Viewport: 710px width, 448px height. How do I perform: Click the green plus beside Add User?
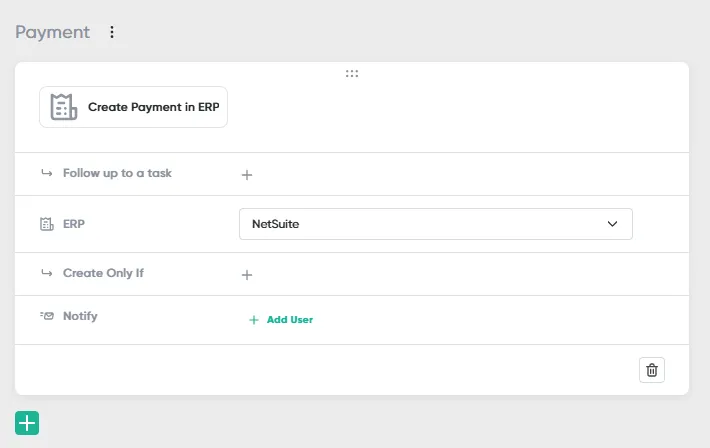[254, 320]
